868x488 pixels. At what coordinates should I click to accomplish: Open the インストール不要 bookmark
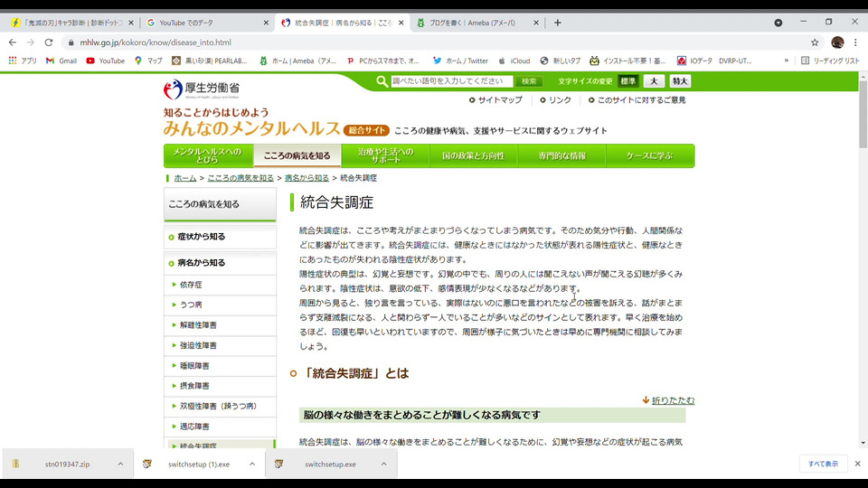click(x=627, y=61)
